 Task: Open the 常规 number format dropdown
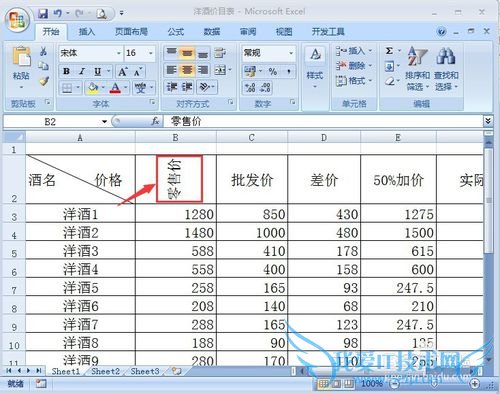(291, 53)
